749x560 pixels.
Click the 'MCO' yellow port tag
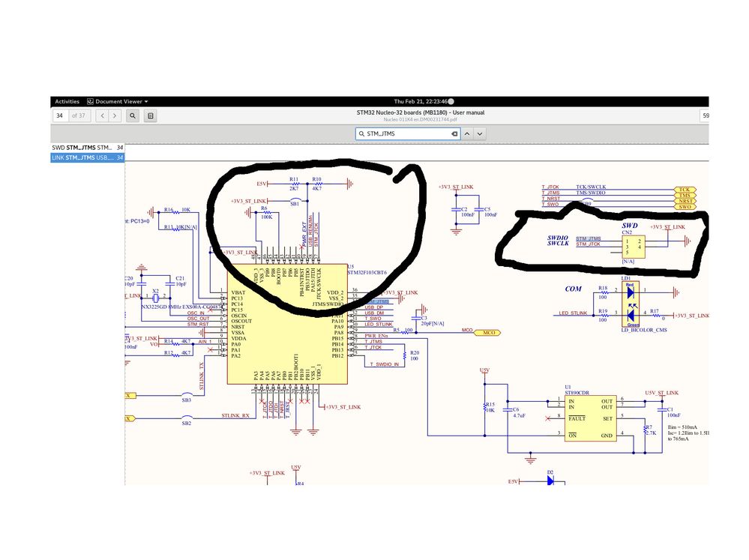488,333
